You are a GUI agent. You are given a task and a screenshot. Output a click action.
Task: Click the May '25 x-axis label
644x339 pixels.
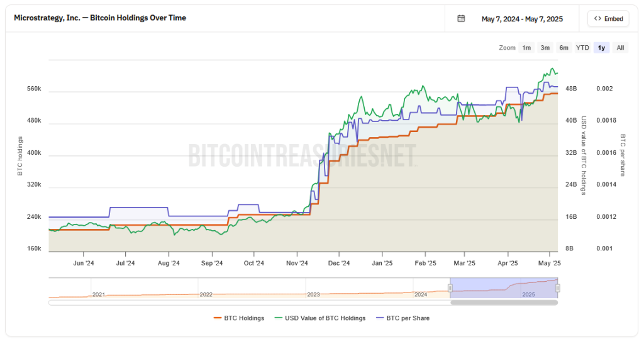(550, 263)
